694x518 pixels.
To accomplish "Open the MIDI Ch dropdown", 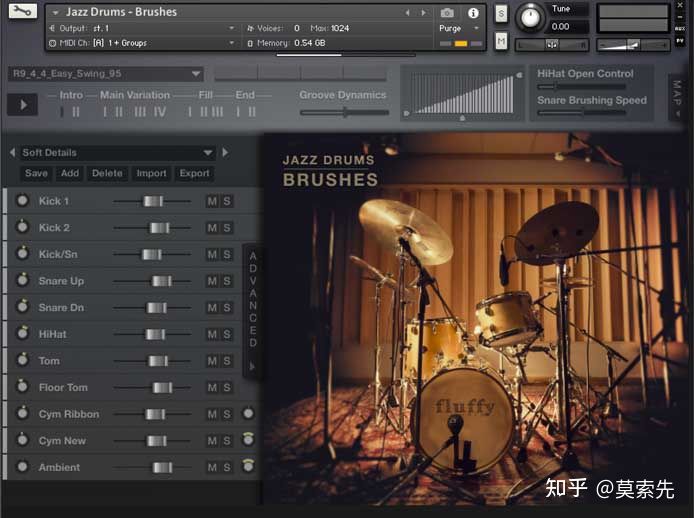I will [142, 43].
